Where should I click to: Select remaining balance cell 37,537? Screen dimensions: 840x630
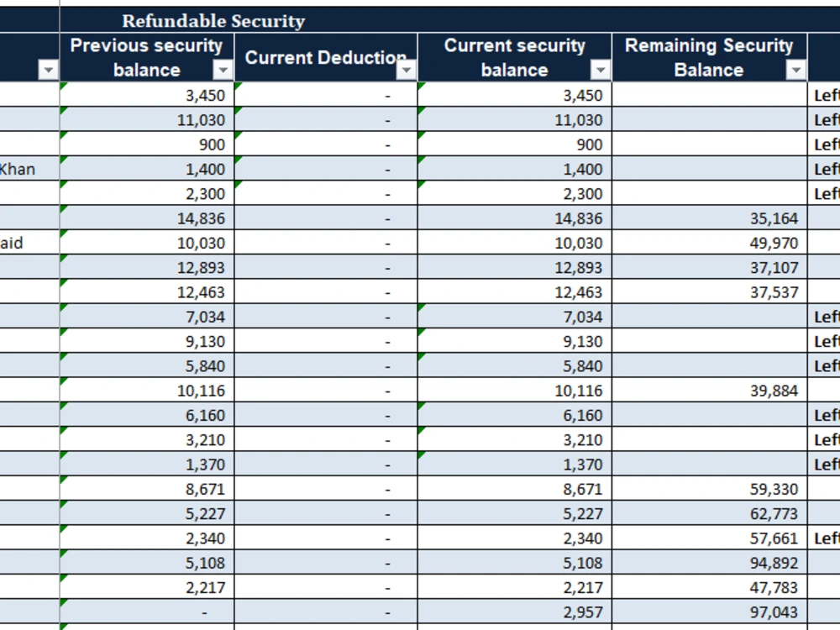[709, 292]
